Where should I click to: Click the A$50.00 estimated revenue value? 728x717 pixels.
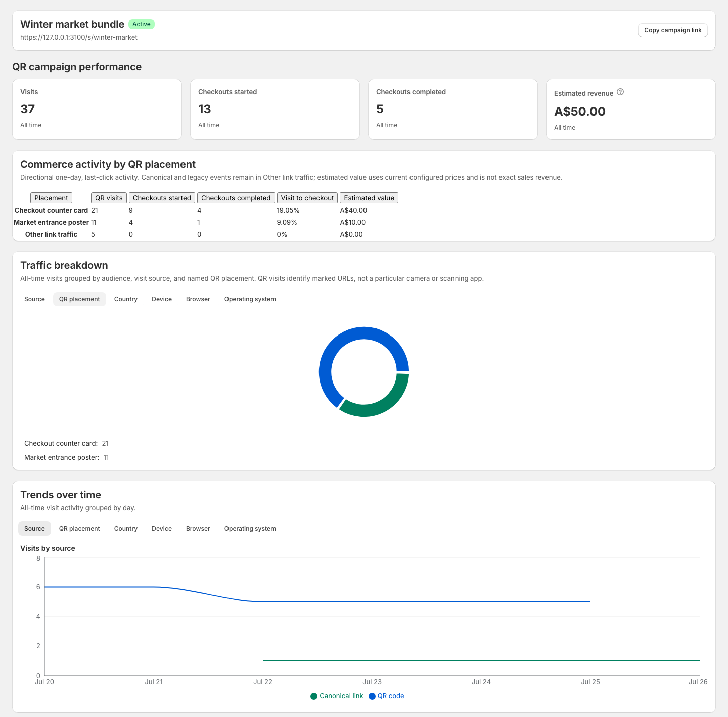(580, 111)
